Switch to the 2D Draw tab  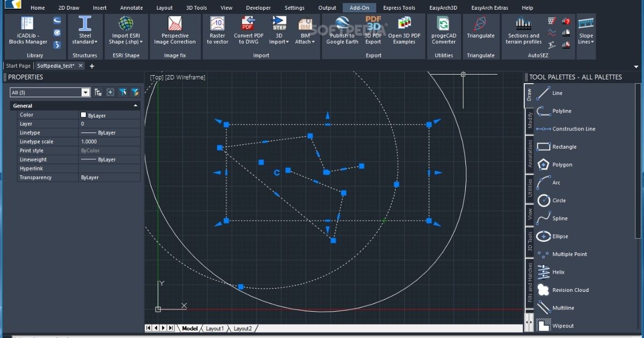point(69,8)
